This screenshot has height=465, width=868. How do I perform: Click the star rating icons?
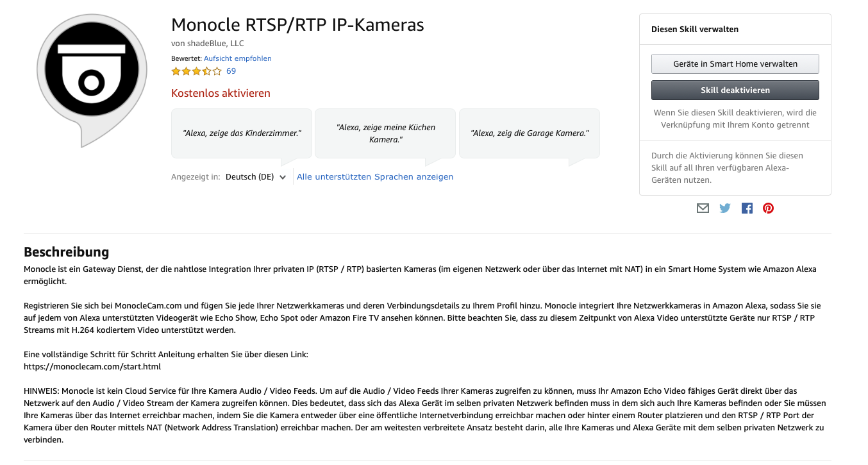tap(196, 71)
